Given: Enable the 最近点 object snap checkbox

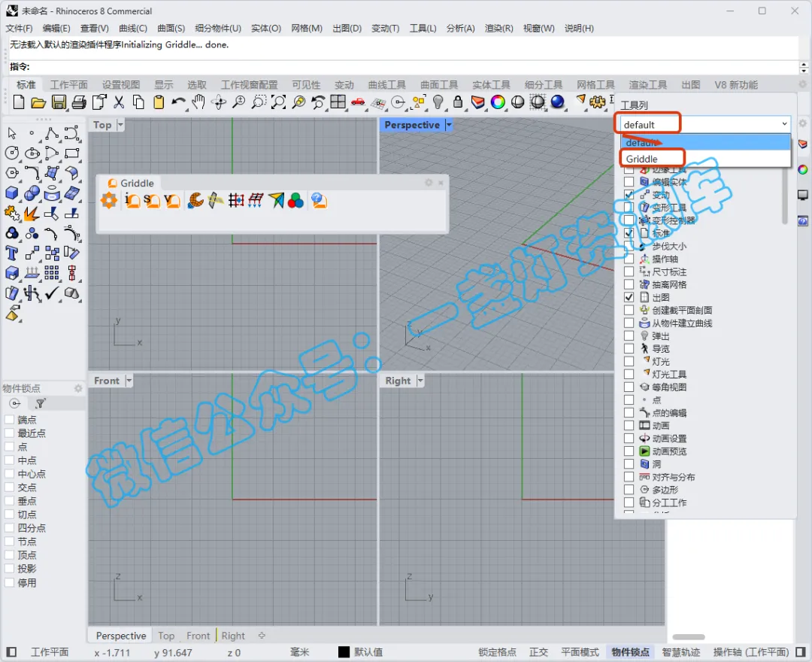Looking at the screenshot, I should (x=9, y=433).
